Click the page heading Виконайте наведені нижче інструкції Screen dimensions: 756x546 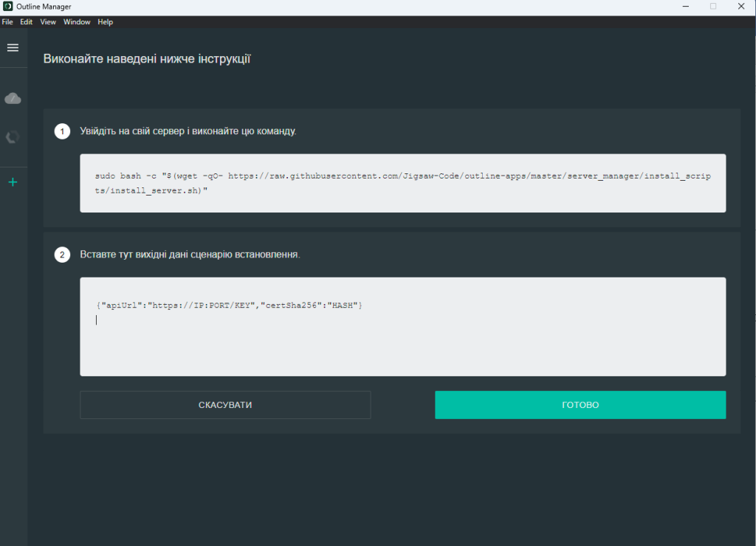click(x=147, y=59)
